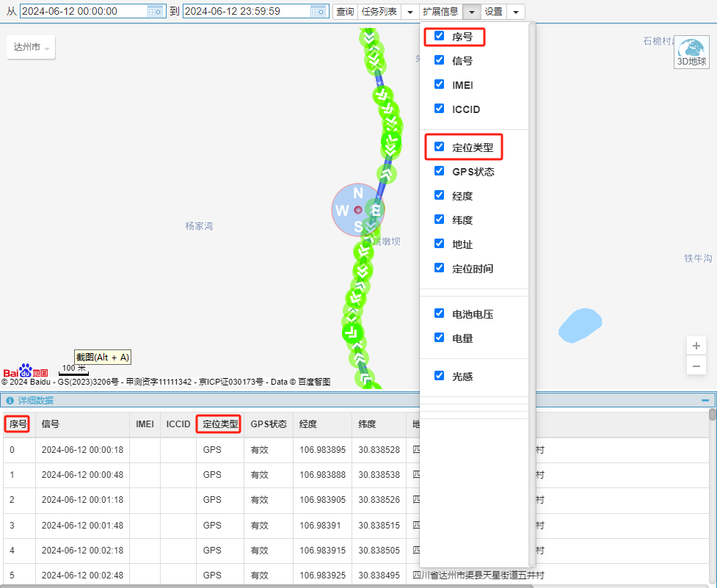Expand the 达州市 city selector

[31, 47]
